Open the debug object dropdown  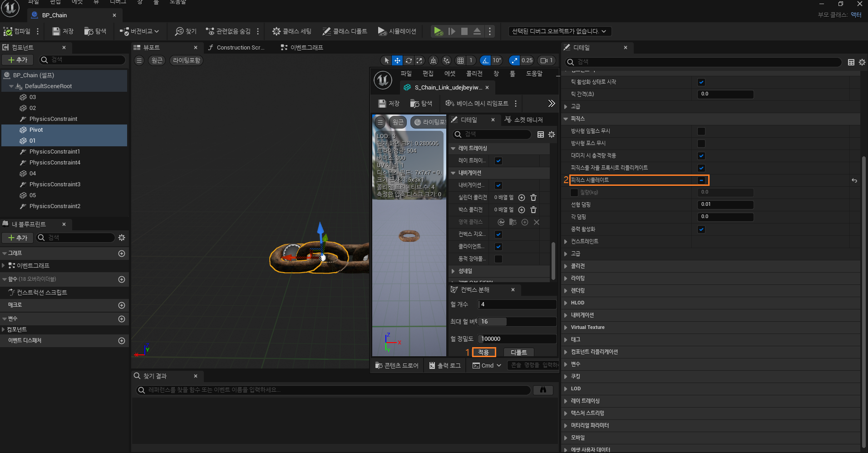559,31
